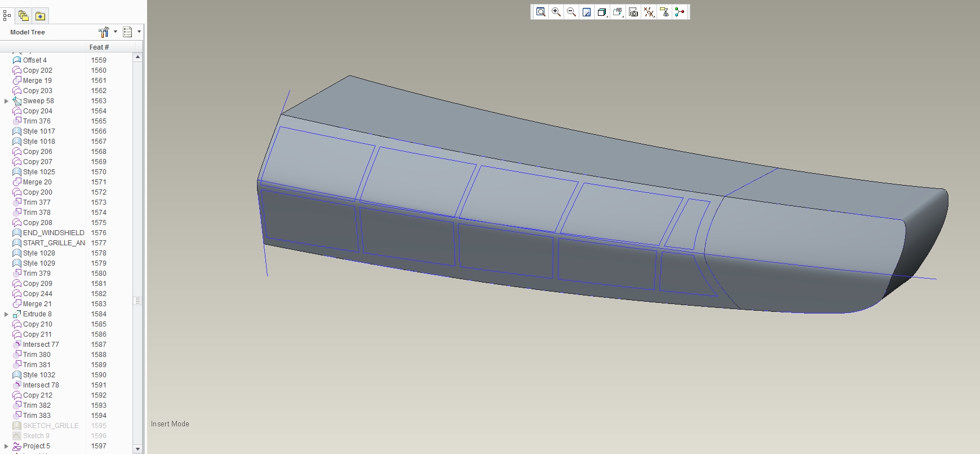
Task: Click feature number 1586 cell
Action: 99,334
